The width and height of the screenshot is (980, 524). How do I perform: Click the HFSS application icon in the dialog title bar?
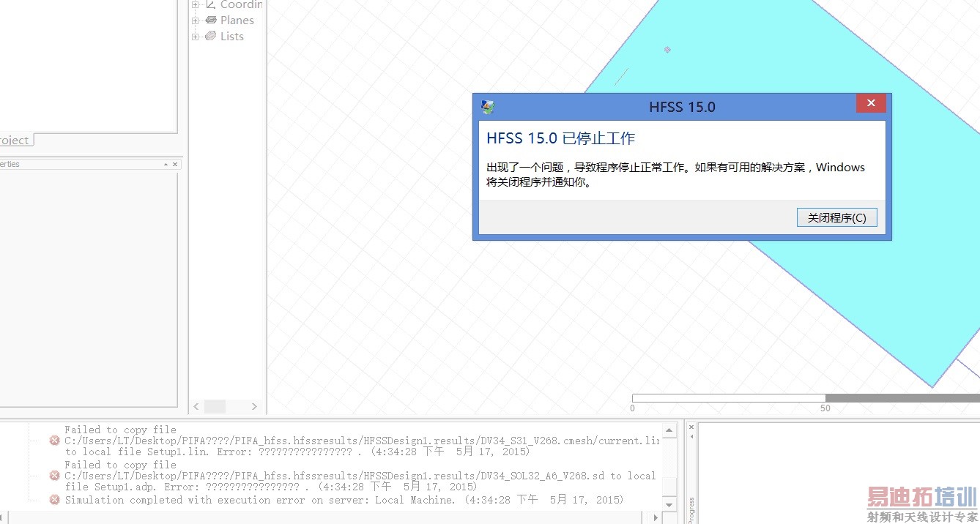click(488, 107)
